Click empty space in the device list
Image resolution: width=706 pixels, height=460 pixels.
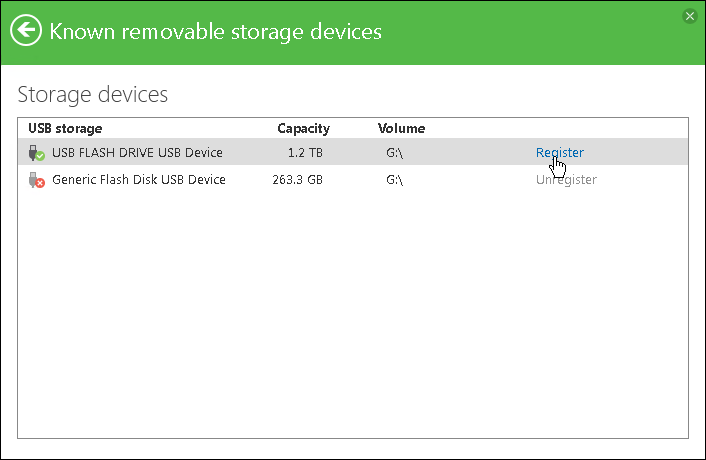coord(350,320)
